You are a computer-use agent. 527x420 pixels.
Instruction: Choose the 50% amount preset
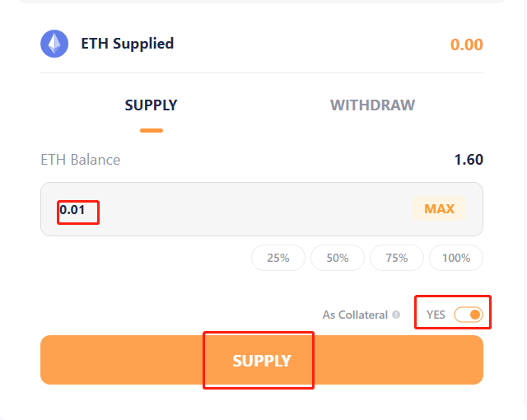pos(338,258)
